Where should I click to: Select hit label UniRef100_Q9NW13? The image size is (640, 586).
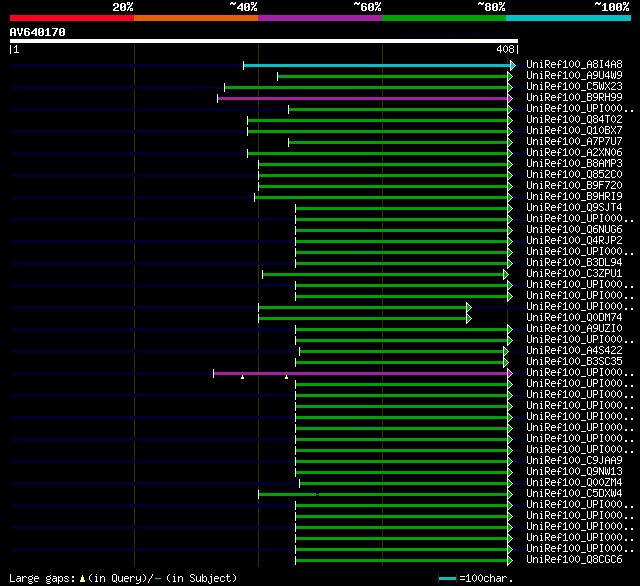point(574,472)
